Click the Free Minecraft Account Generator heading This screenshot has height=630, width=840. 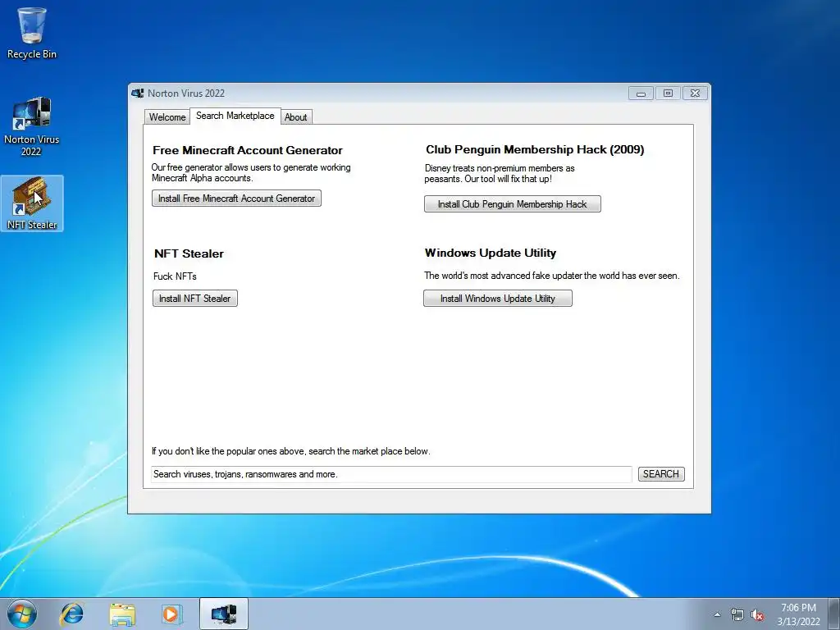(248, 151)
